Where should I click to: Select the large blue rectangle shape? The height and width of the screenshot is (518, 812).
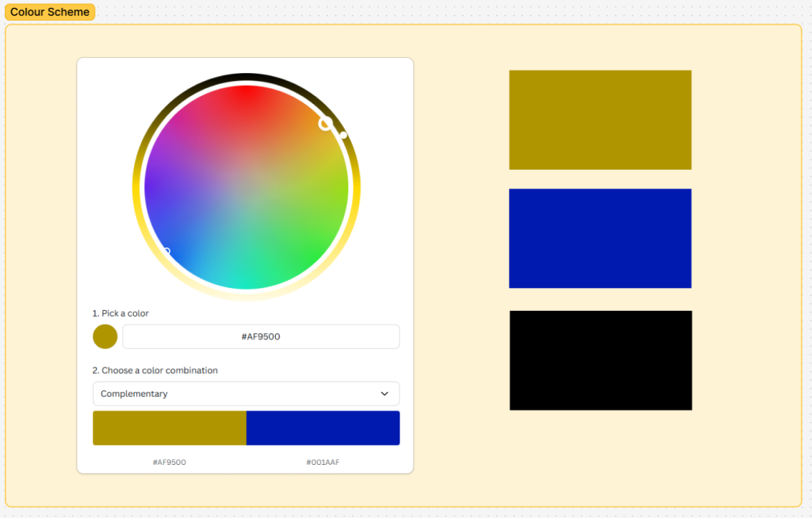click(599, 238)
